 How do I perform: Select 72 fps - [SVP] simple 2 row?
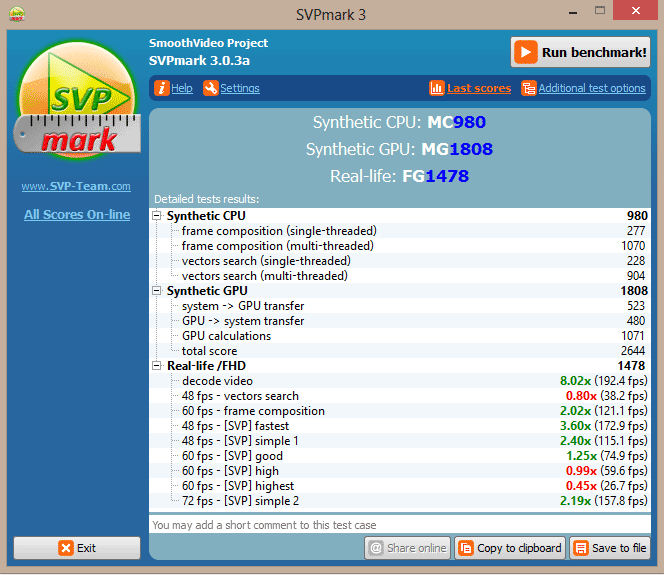tap(400, 500)
